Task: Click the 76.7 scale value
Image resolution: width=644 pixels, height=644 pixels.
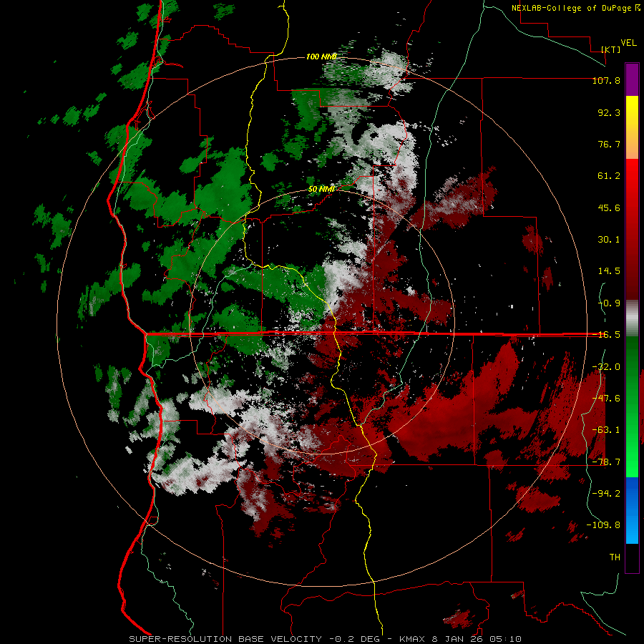Action: (x=609, y=144)
